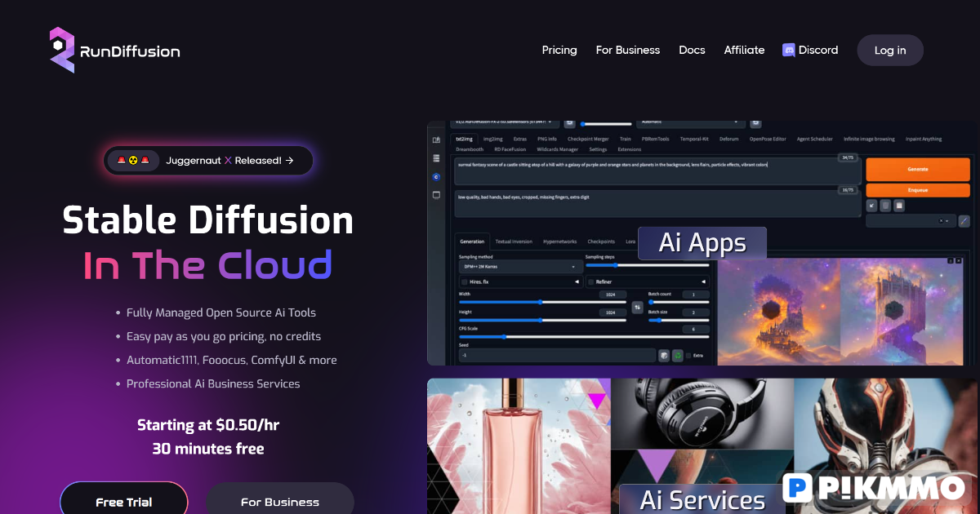Click the monitor sidebar icon in preview
This screenshot has width=980, height=514.
(436, 195)
